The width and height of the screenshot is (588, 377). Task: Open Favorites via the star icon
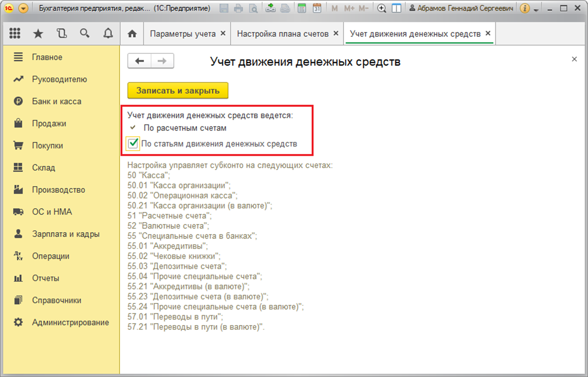38,33
